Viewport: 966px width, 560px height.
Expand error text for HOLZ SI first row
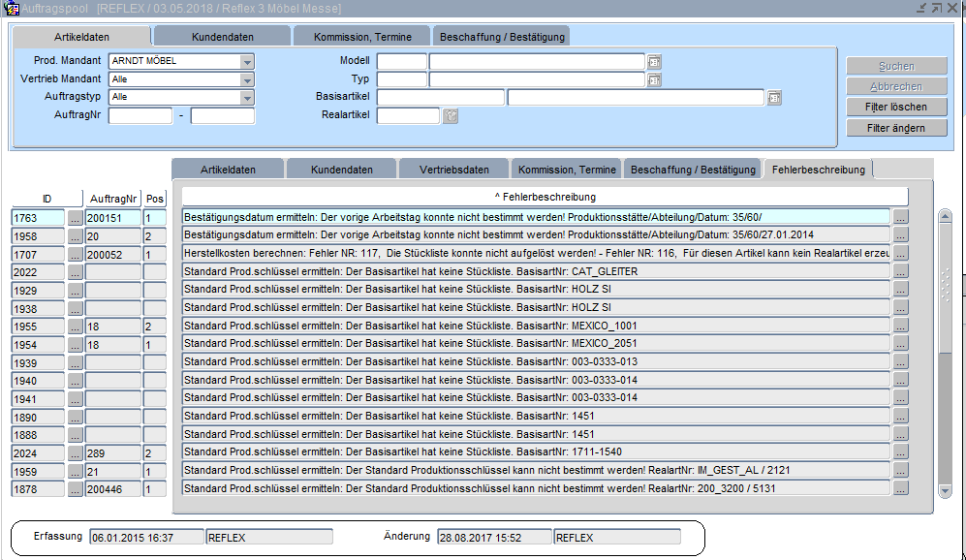900,290
